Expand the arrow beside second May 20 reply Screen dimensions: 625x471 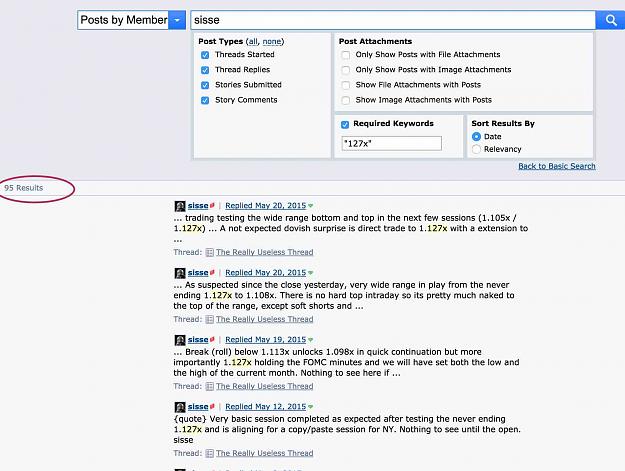[x=311, y=273]
